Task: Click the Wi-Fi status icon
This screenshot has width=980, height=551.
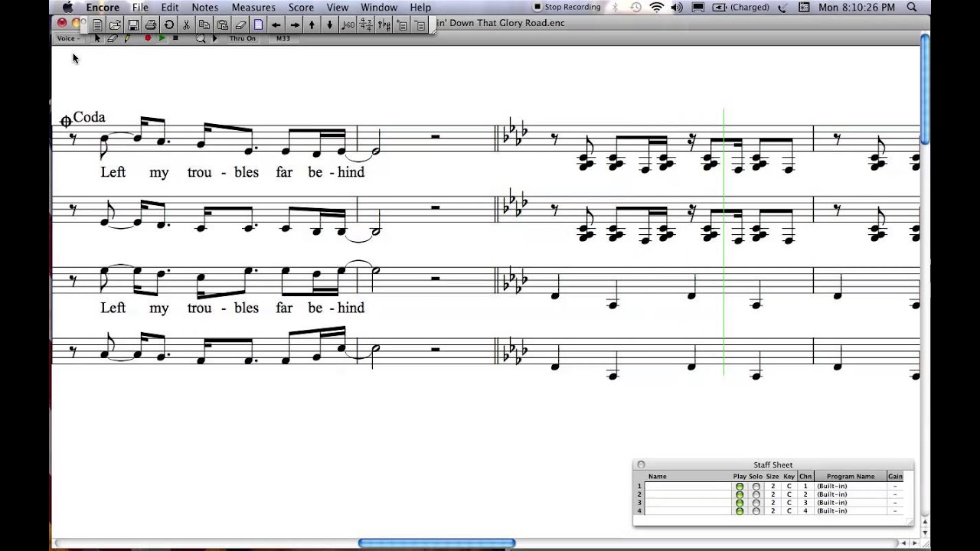Action: coord(656,8)
